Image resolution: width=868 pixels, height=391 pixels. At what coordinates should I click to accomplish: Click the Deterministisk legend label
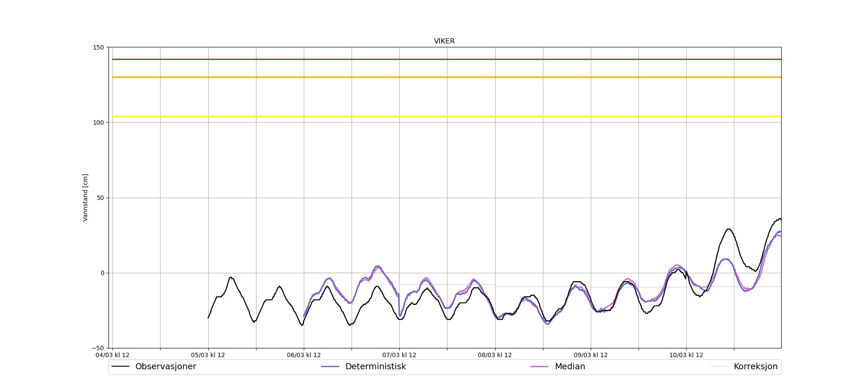pyautogui.click(x=375, y=367)
